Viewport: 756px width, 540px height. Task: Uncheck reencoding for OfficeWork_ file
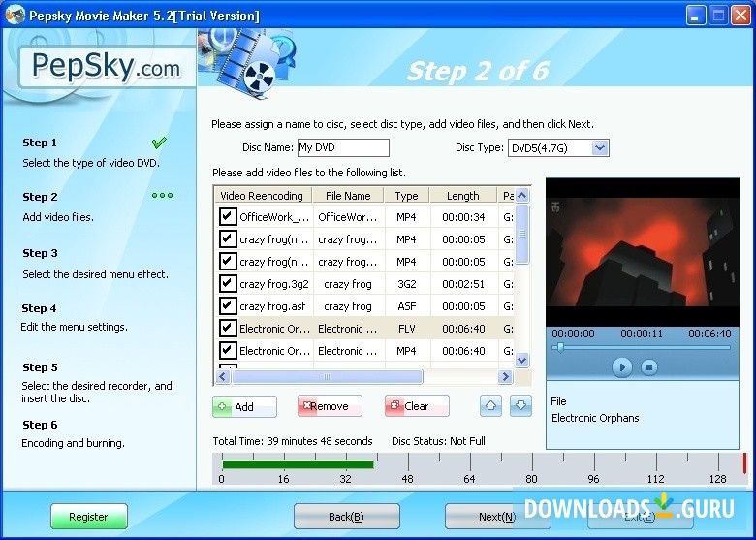coord(228,216)
